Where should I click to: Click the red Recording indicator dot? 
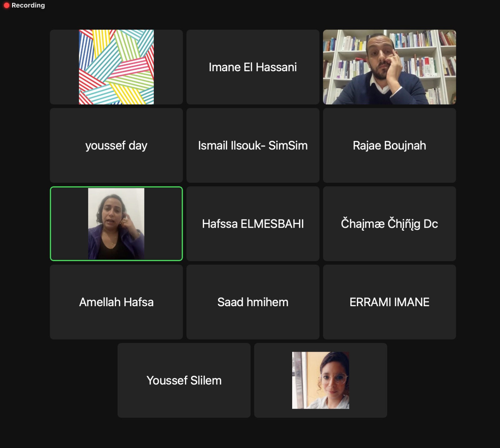coord(6,5)
